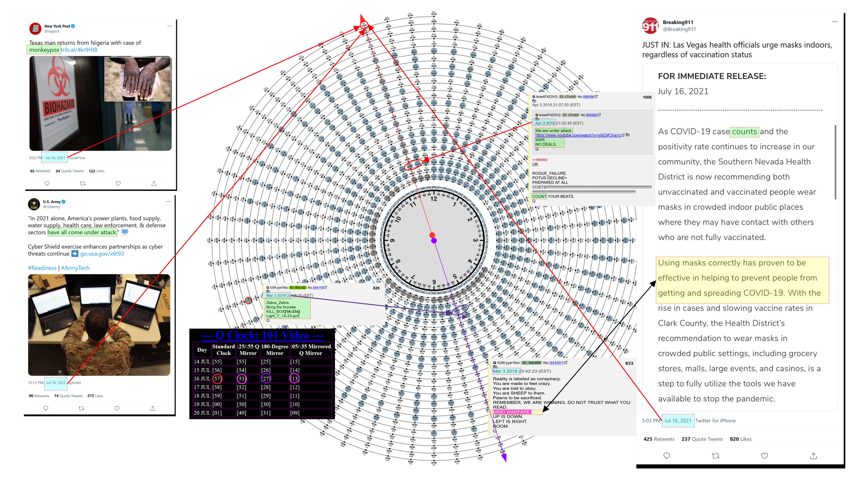Click the @Breaking911 handle
This screenshot has width=868, height=477.
coord(679,29)
